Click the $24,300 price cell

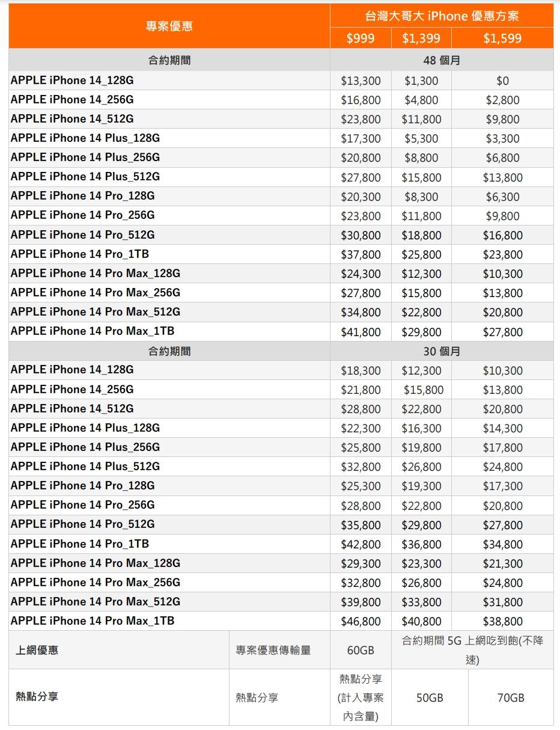(361, 274)
